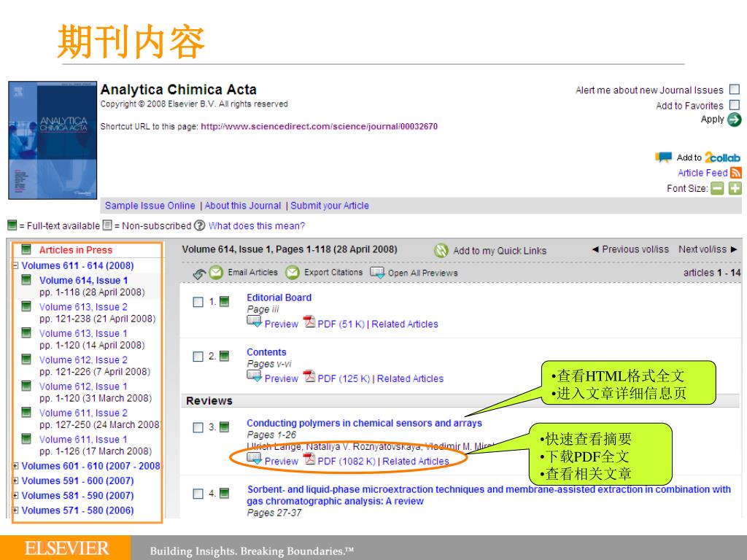Click the full-text icon beside Volume 613, Issue 2
747x560 pixels.
[x=26, y=306]
